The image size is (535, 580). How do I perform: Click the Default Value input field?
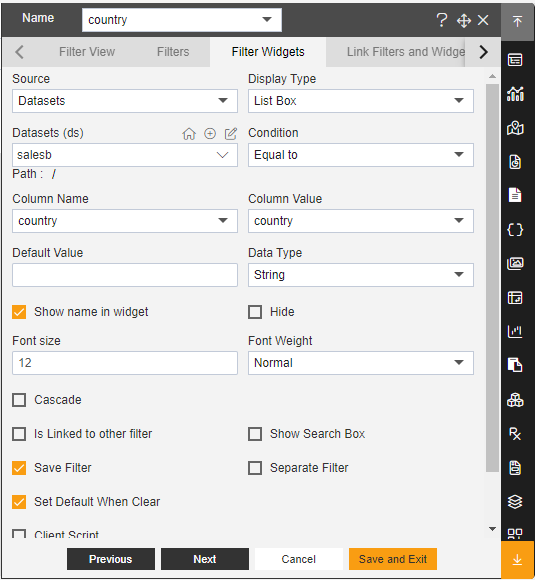pos(125,275)
